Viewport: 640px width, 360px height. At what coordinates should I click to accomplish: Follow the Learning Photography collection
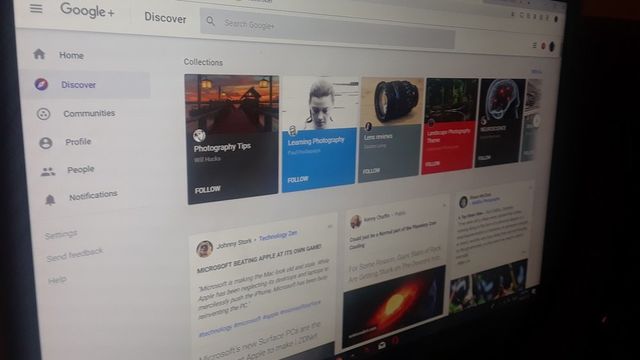(298, 180)
